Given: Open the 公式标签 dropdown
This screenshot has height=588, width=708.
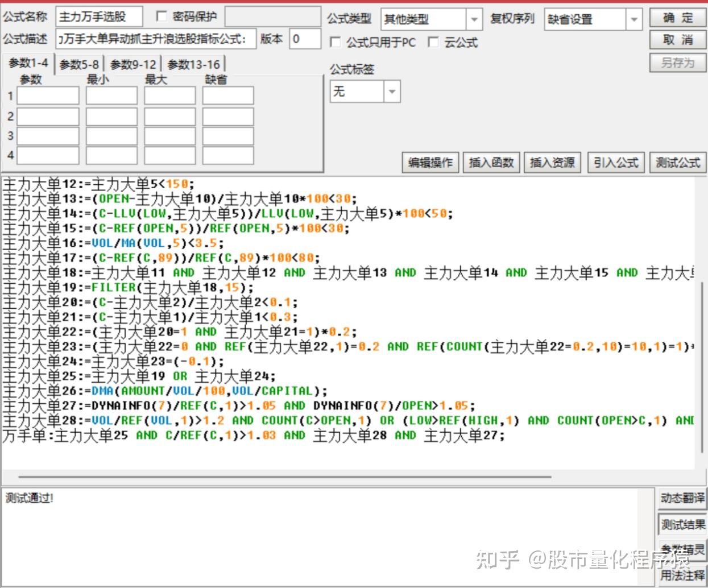Looking at the screenshot, I should click(392, 92).
